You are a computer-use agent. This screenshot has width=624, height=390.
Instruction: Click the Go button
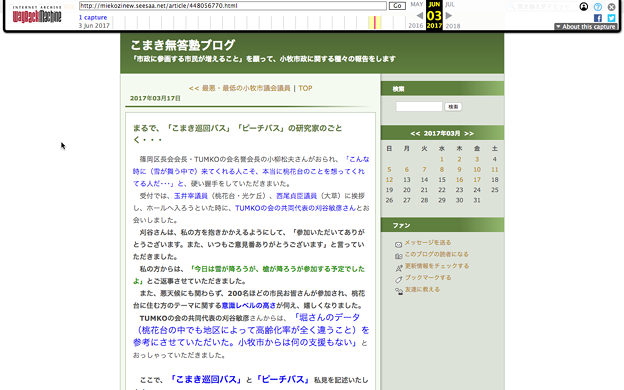(397, 6)
